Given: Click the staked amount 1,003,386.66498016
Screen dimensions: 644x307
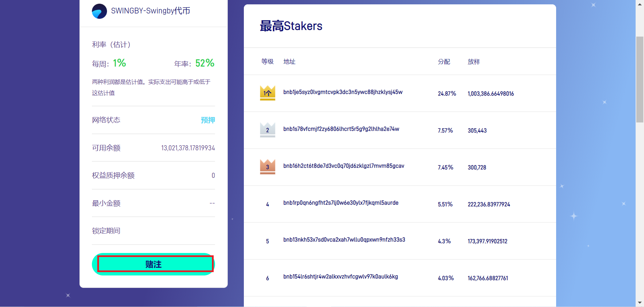Looking at the screenshot, I should [x=491, y=94].
